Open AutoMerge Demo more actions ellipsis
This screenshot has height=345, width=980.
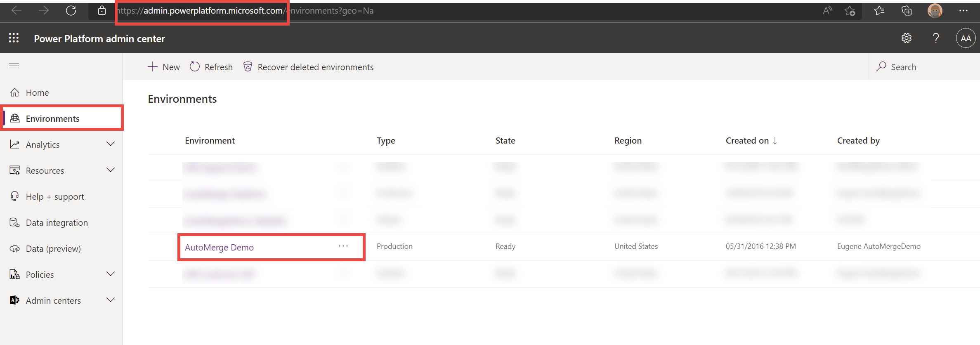tap(343, 246)
